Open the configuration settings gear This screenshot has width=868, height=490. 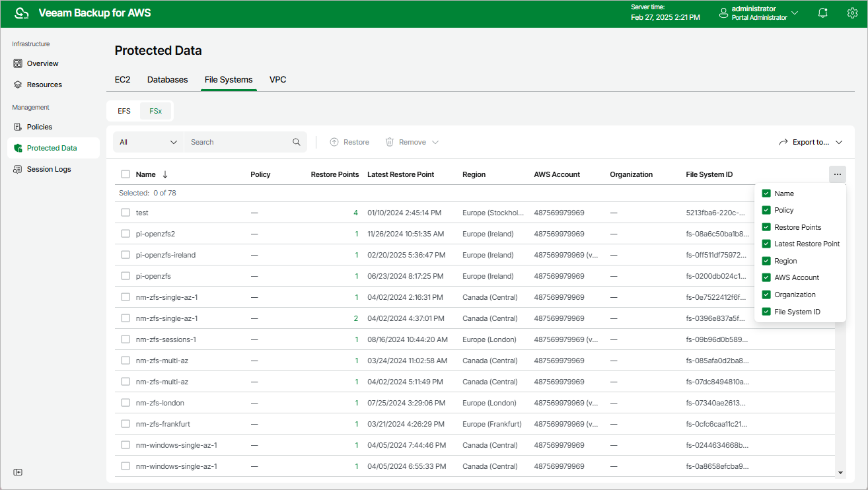851,13
